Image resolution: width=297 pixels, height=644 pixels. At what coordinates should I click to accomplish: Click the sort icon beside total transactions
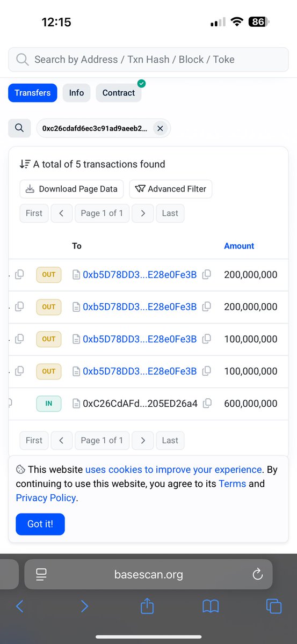coord(25,164)
